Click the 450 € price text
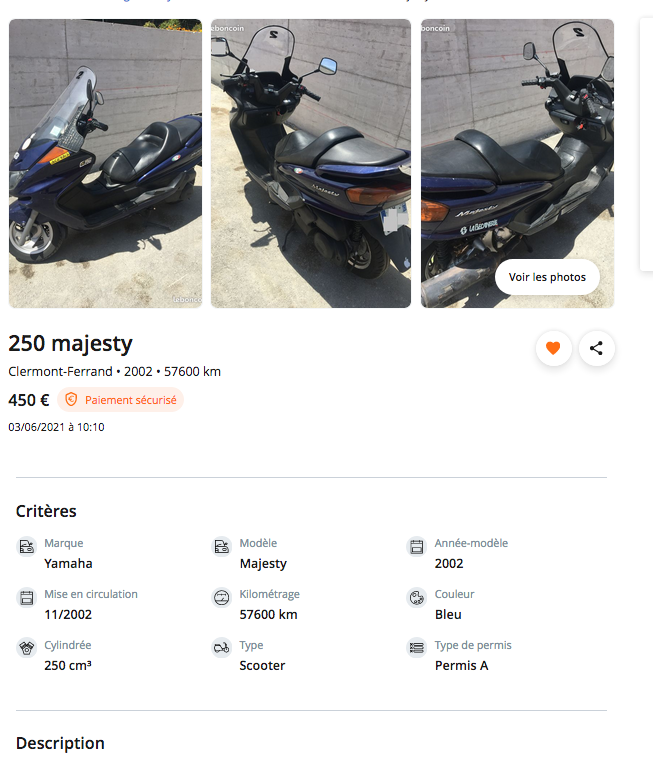This screenshot has width=653, height=768. point(29,400)
